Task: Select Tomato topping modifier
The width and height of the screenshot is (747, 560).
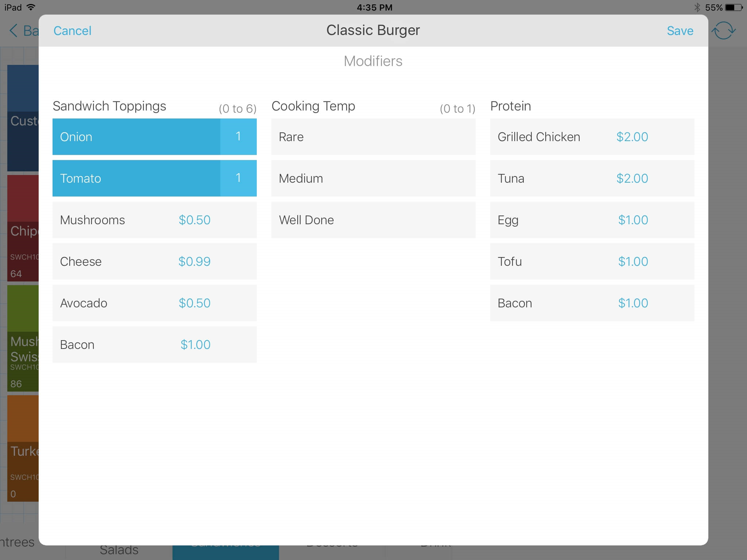Action: pos(154,178)
